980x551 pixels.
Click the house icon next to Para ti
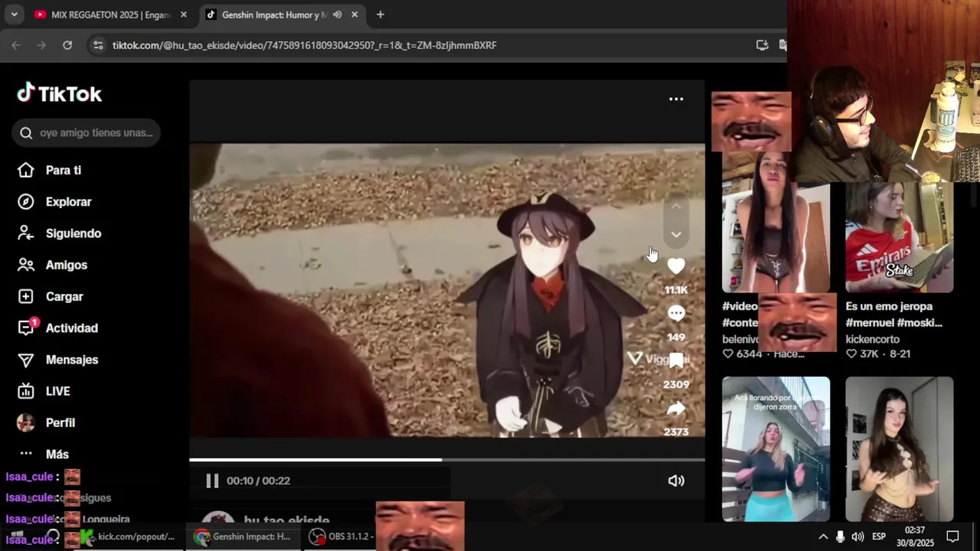coord(26,171)
